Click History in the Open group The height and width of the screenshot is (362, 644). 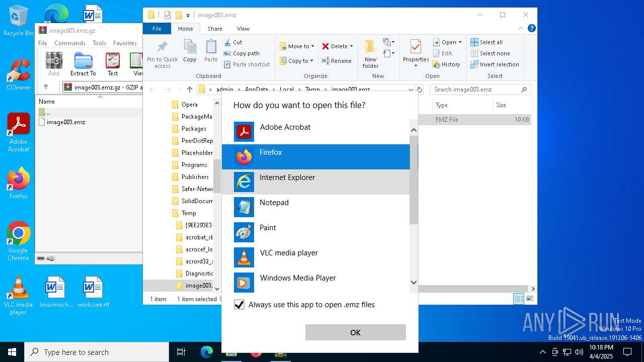pyautogui.click(x=446, y=64)
